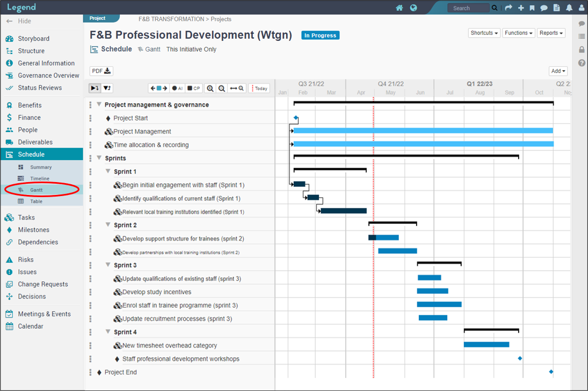The image size is (588, 391).
Task: Collapse the Sprint 4 group
Action: 108,332
